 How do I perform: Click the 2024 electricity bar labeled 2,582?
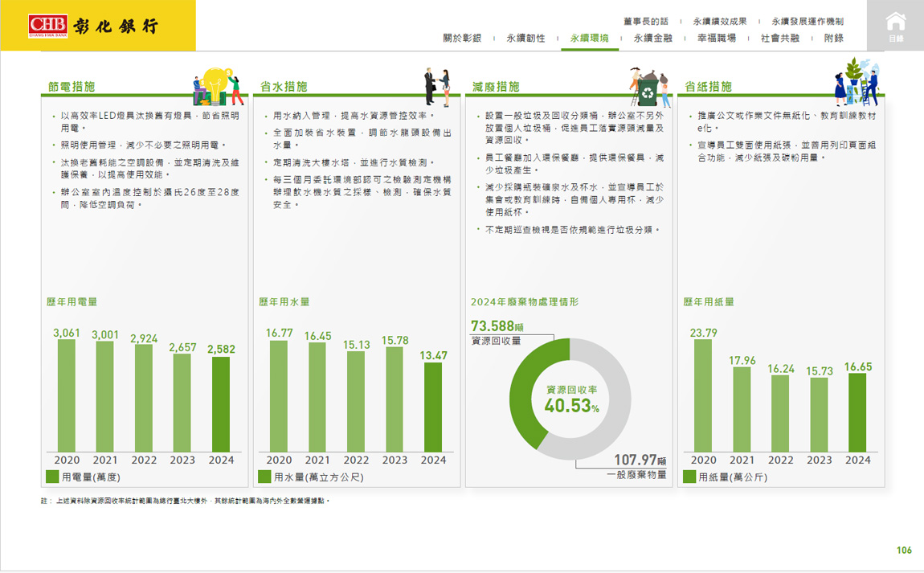[221, 404]
